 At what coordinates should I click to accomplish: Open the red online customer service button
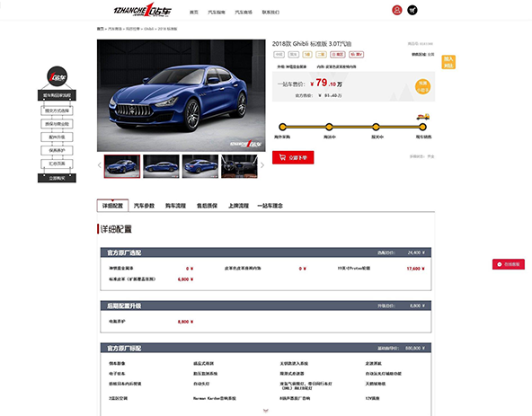pos(509,264)
